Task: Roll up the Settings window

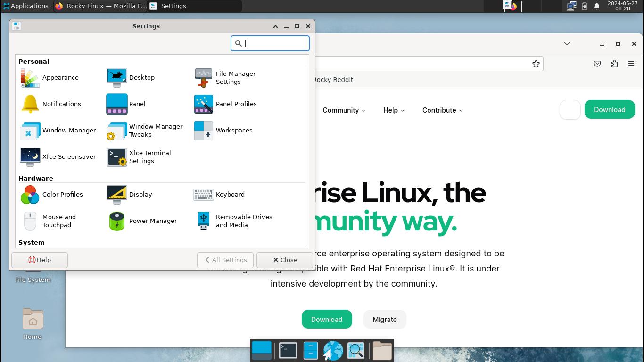Action: [x=275, y=26]
